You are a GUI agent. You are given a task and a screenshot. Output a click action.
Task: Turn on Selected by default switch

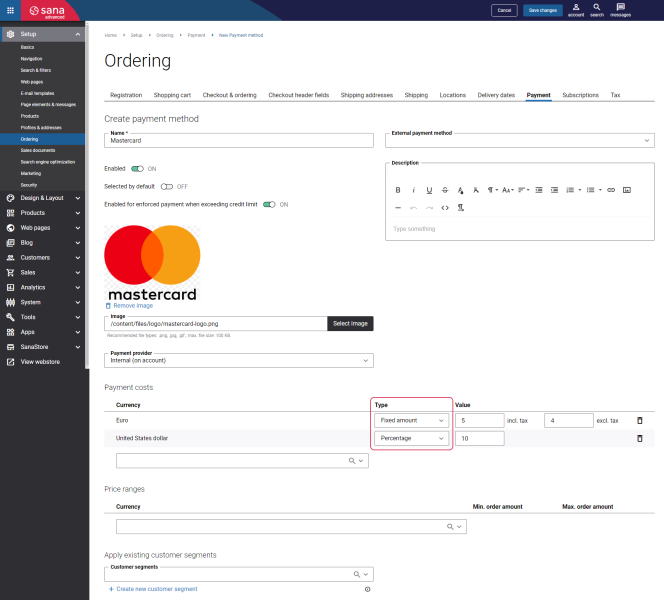(x=166, y=186)
